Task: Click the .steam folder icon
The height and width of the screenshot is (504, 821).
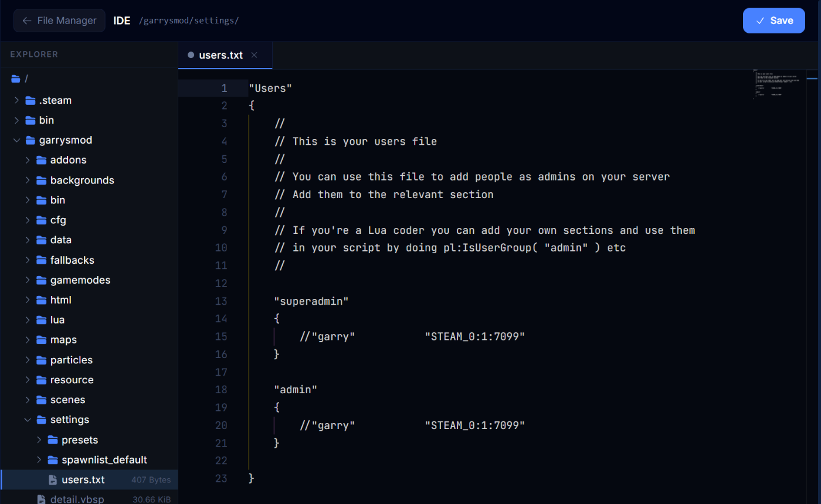Action: [x=30, y=100]
